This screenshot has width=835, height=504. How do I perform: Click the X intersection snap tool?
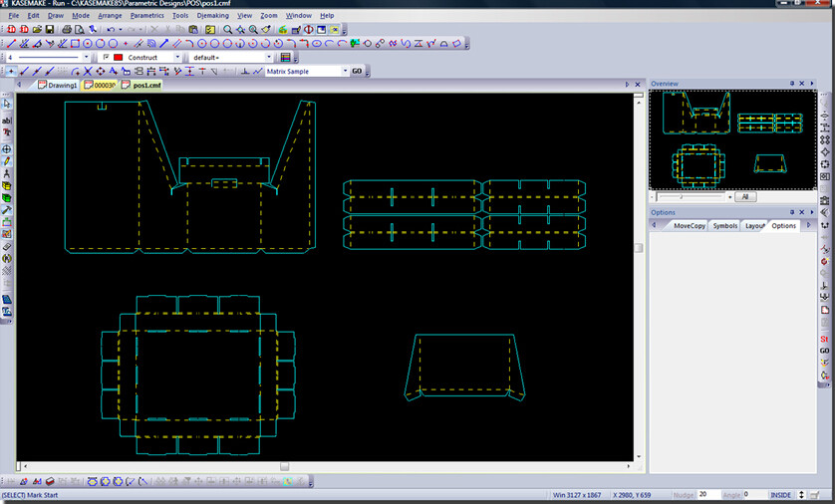pyautogui.click(x=88, y=71)
